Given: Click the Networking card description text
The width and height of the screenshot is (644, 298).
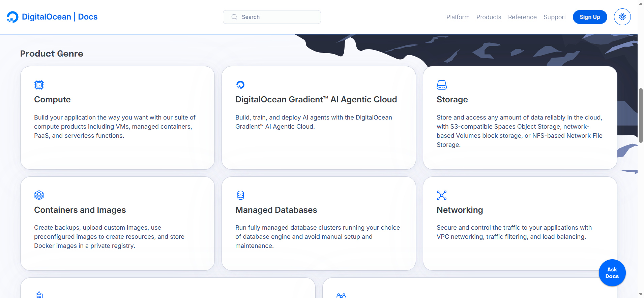Looking at the screenshot, I should pyautogui.click(x=514, y=232).
